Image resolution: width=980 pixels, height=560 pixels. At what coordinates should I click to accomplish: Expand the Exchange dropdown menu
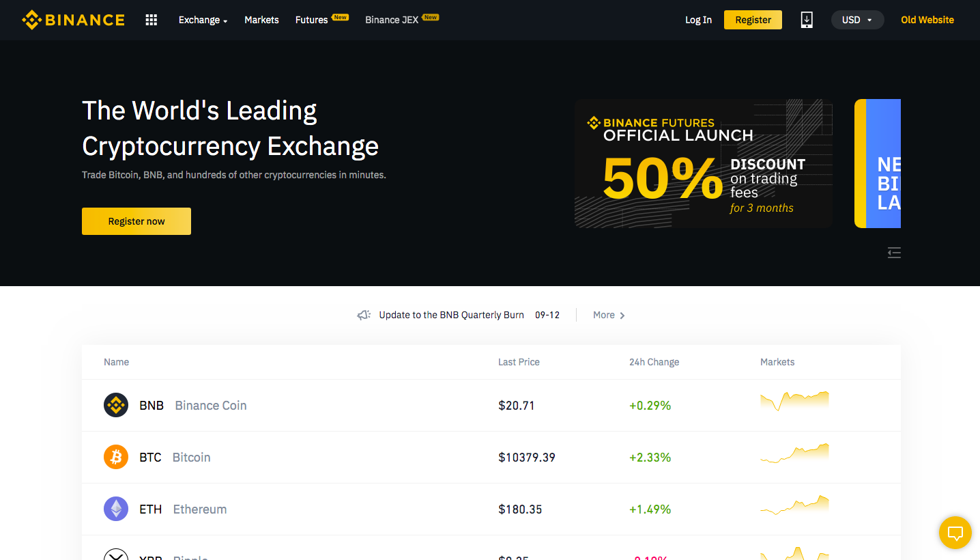[x=203, y=20]
